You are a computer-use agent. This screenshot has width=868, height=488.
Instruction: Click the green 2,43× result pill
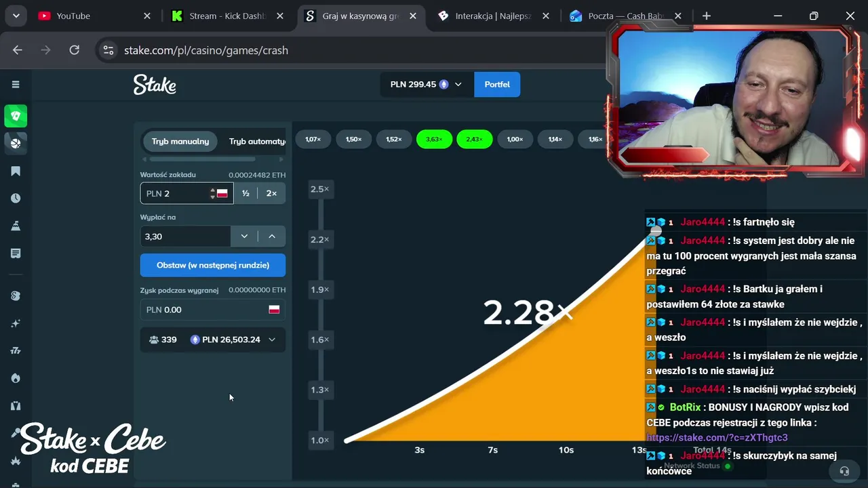coord(474,139)
